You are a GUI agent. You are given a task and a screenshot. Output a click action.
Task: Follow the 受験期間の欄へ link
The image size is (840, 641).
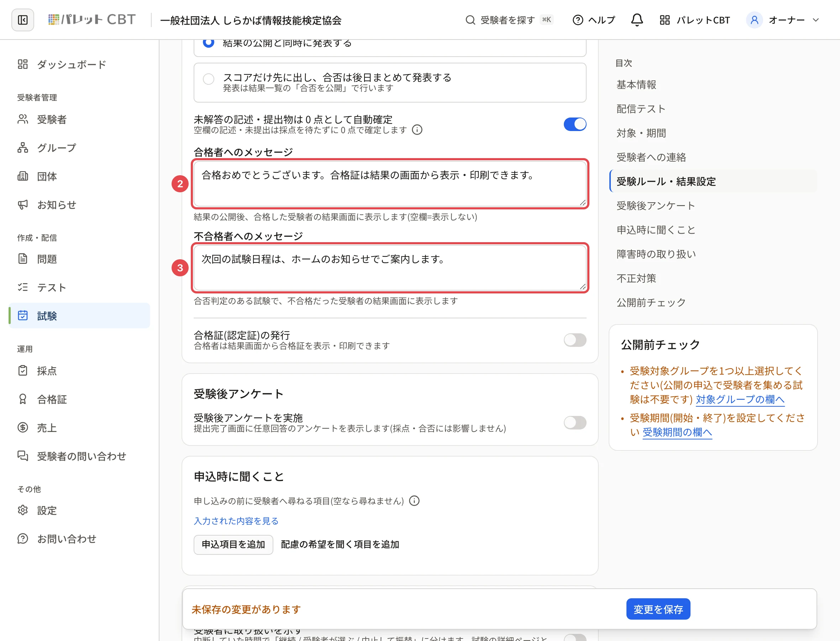[677, 432]
